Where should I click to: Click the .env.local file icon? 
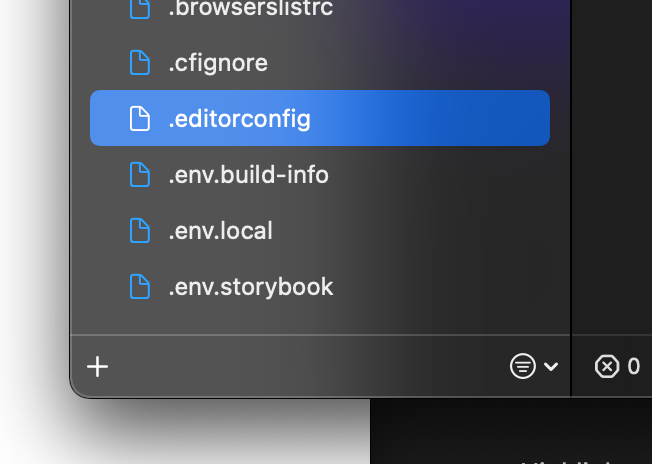[x=140, y=231]
